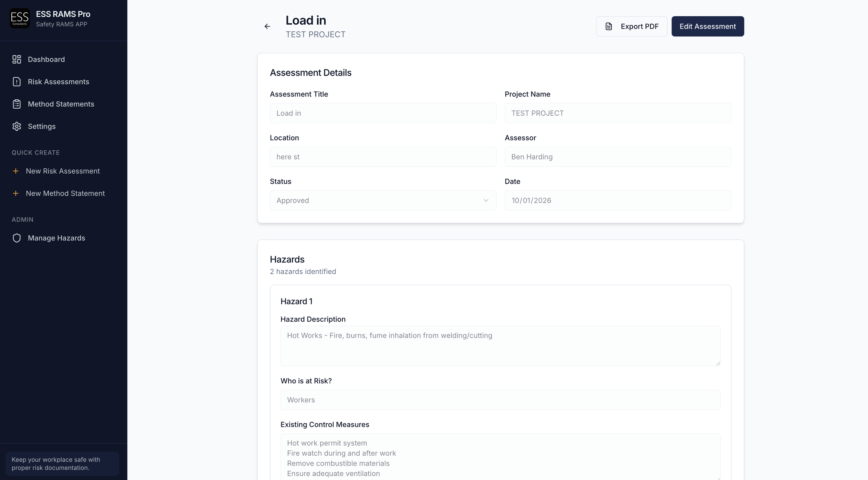
Task: Click the Hazard Description resize handle
Action: (x=718, y=363)
